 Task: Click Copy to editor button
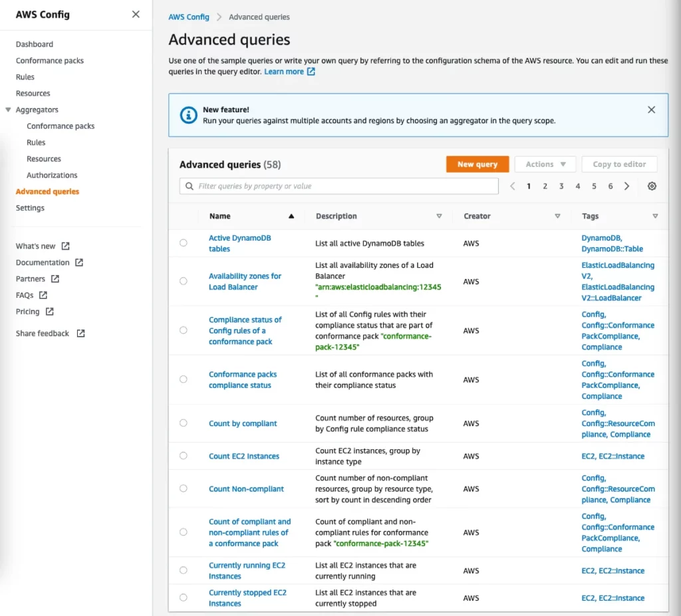619,165
